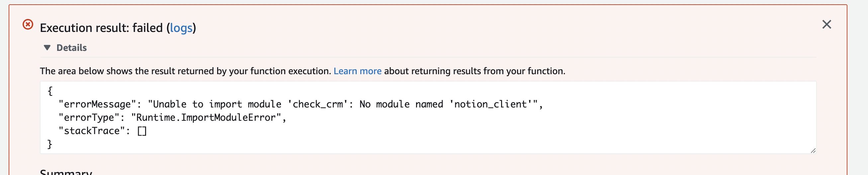Screen dimensions: 868x175
Task: Click the opening curly brace of the result
Action: tap(50, 91)
